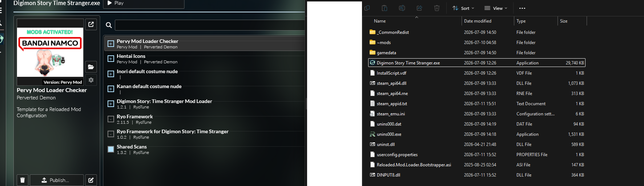
Task: Click the Publish... button
Action: (57, 180)
